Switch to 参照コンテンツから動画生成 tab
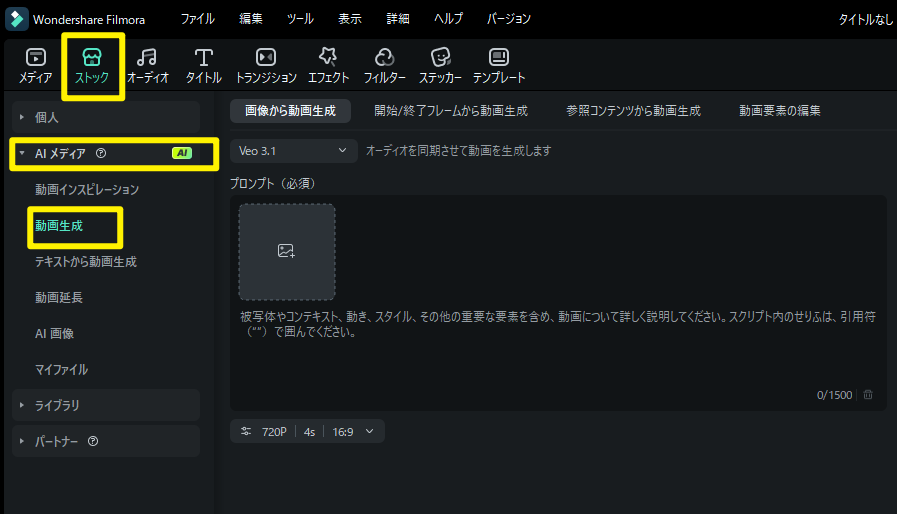The width and height of the screenshot is (897, 514). click(633, 110)
